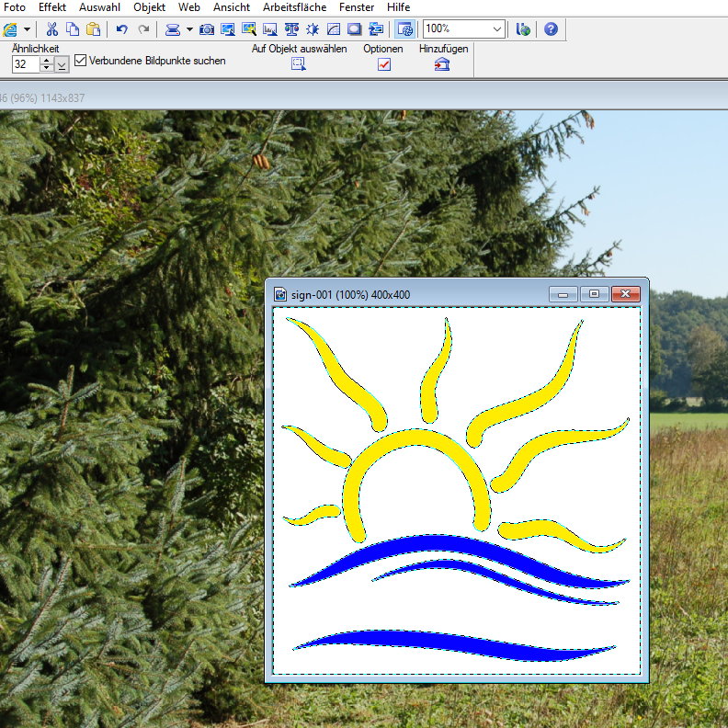Image resolution: width=728 pixels, height=728 pixels.
Task: Toggle 'Verbundene Bildpunkte suchen' checkbox
Action: pos(81,61)
